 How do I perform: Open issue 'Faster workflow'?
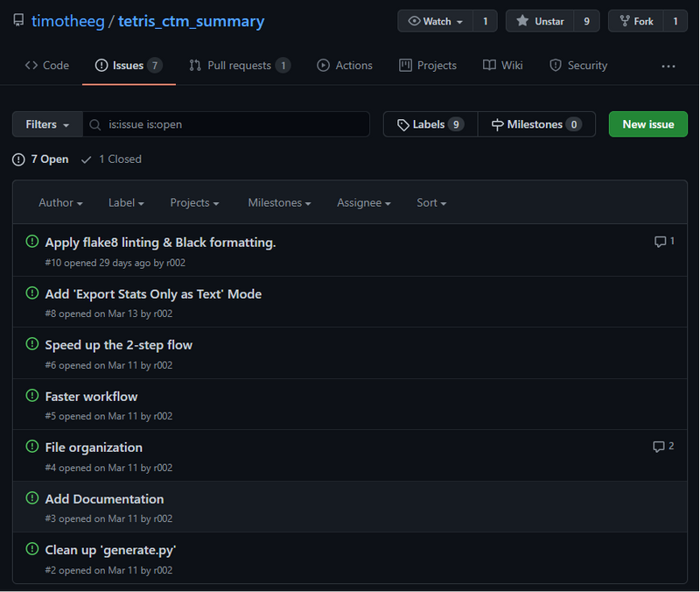coord(91,397)
